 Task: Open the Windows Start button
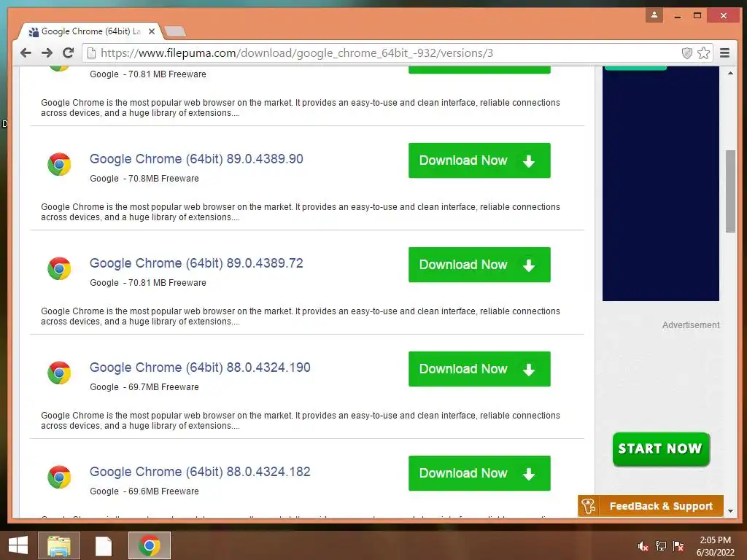click(18, 545)
